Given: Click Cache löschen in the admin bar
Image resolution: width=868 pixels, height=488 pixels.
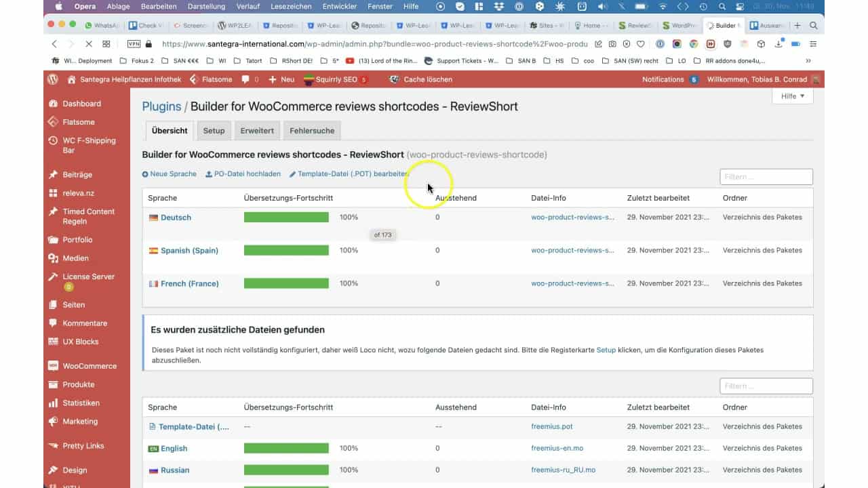Looking at the screenshot, I should coord(421,79).
